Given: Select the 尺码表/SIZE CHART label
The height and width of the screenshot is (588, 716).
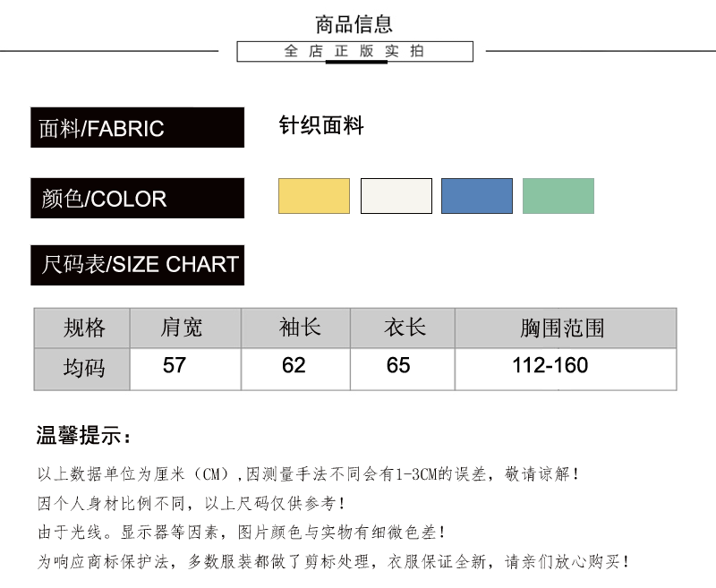Looking at the screenshot, I should coord(137,265).
